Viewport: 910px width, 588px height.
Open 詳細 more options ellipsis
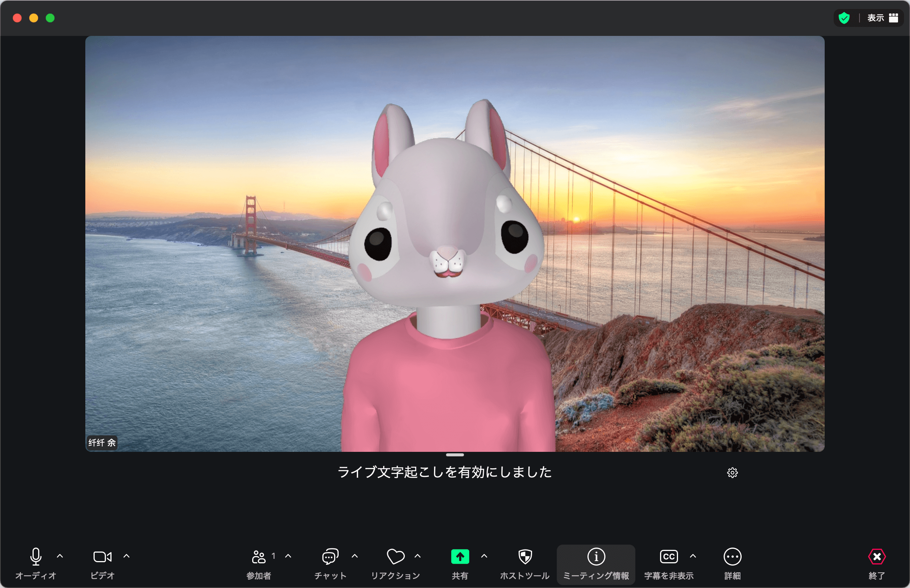(732, 557)
